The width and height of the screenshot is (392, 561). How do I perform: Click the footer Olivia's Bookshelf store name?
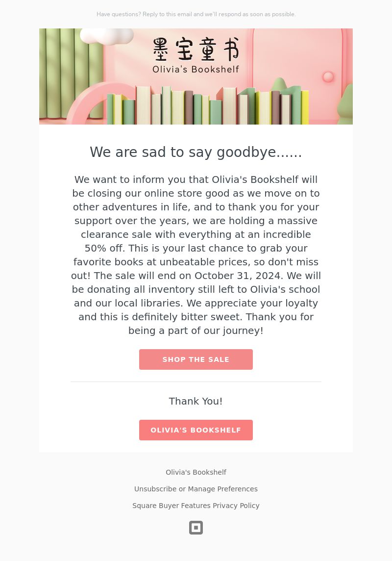[196, 472]
